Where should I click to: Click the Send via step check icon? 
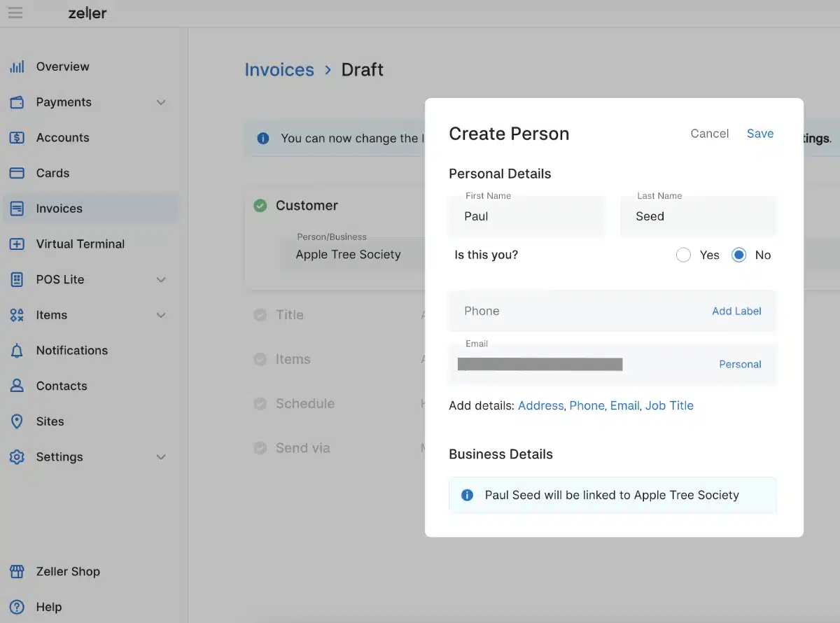[260, 448]
